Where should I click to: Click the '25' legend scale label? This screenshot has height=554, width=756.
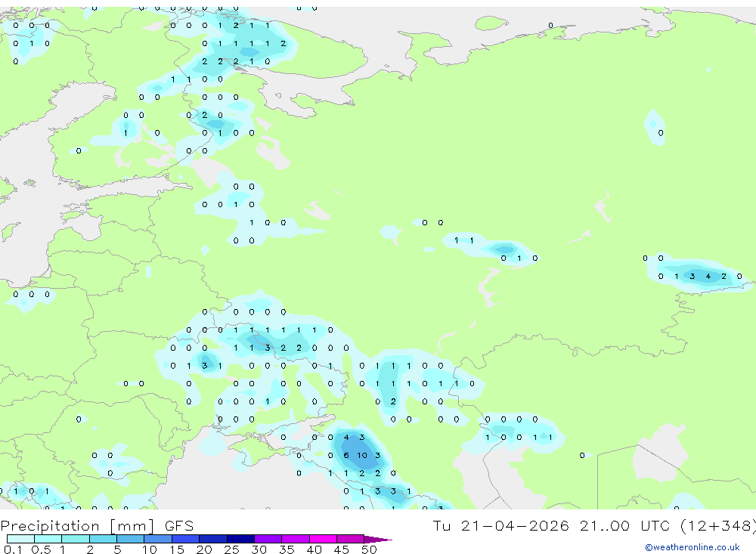click(232, 549)
